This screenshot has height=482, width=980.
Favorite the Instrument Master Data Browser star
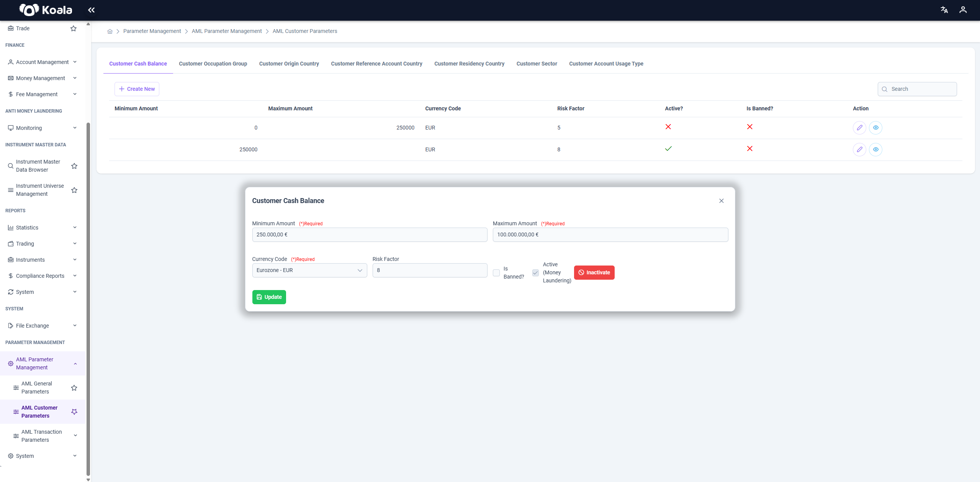click(74, 166)
